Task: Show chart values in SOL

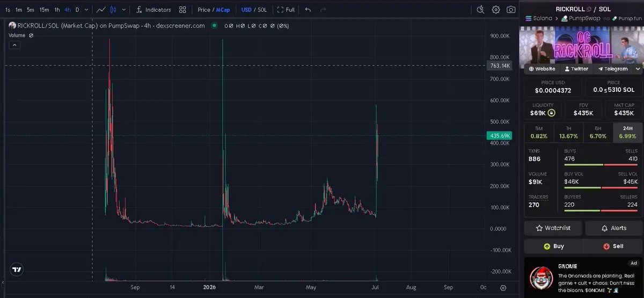Action: pos(262,10)
